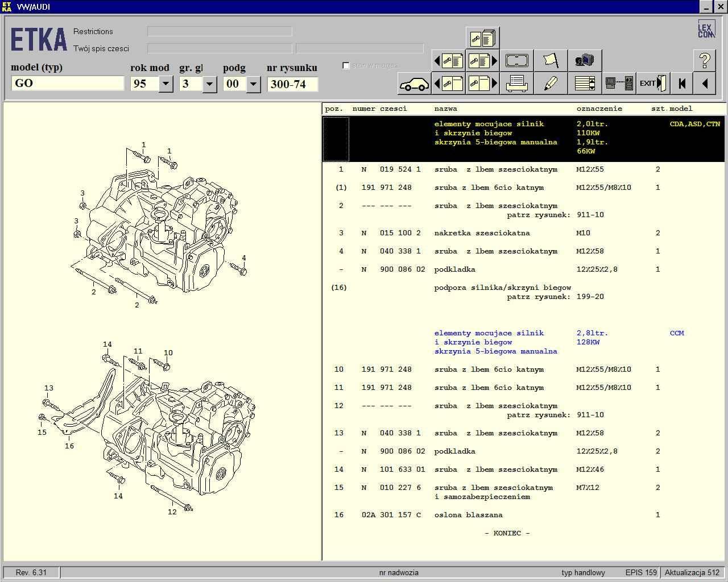Open the list with scroll arrows icon
The height and width of the screenshot is (582, 728).
tap(585, 84)
